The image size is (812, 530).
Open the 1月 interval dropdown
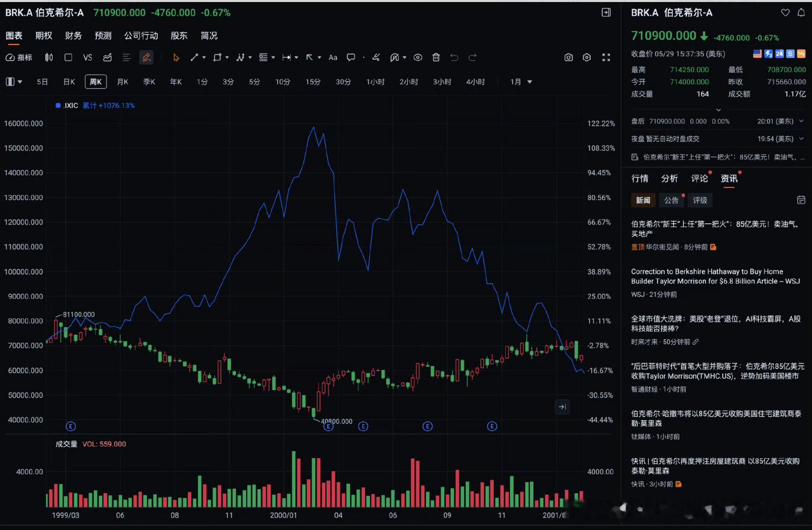click(521, 82)
